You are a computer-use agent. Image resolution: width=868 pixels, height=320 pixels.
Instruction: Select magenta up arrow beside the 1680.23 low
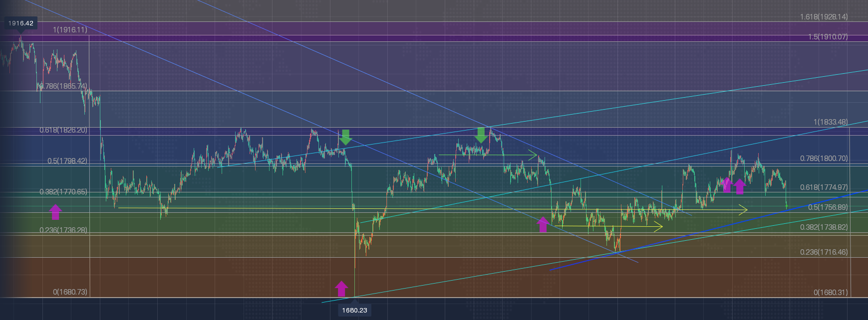[341, 289]
